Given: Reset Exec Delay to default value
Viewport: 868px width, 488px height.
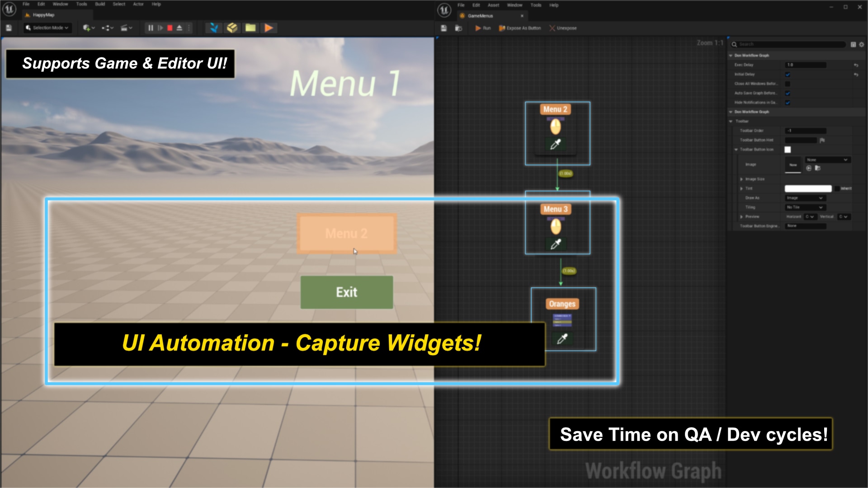Looking at the screenshot, I should point(856,65).
